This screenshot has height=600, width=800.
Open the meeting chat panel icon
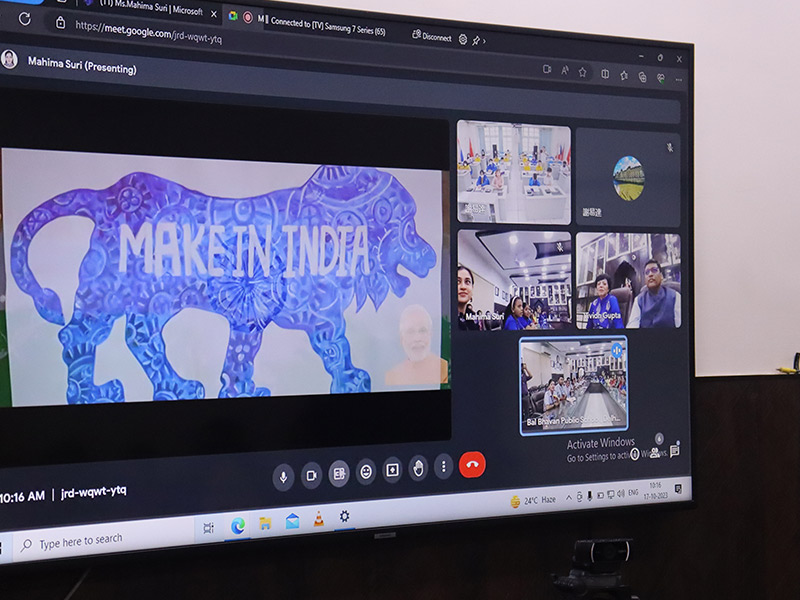point(675,451)
